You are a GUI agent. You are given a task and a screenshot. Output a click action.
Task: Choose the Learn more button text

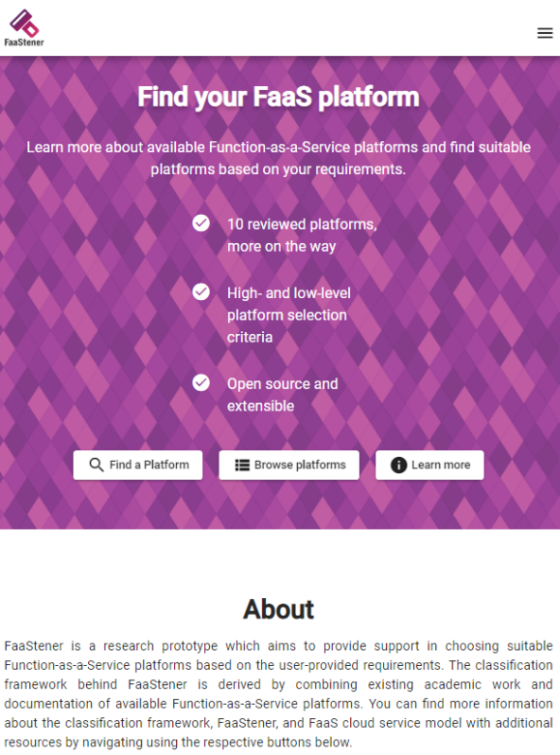pos(441,465)
